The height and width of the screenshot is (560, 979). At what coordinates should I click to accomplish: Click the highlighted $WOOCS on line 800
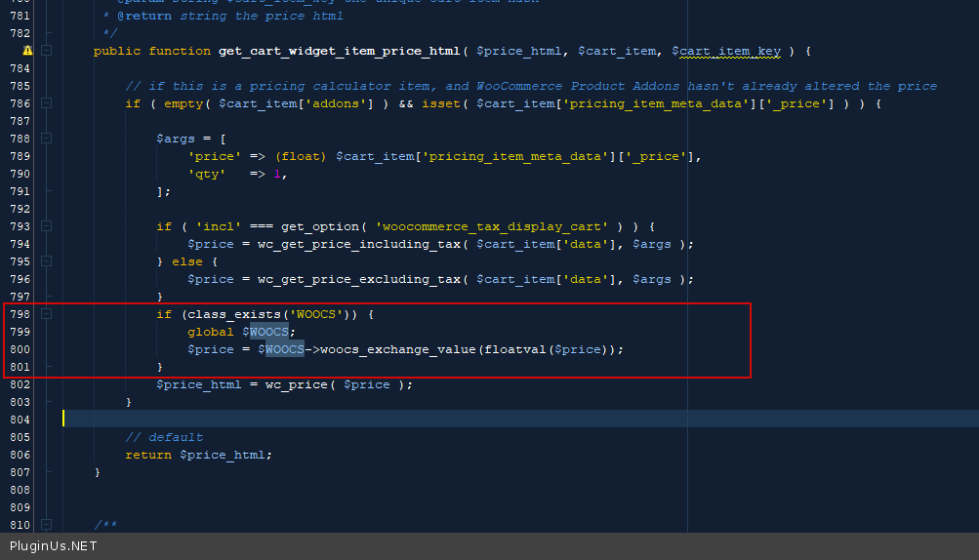[281, 349]
